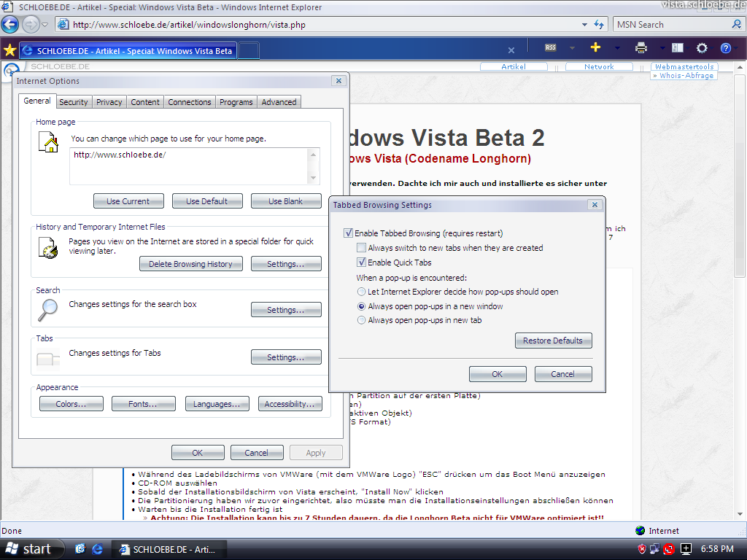Open the Print options dropdown arrow
Image resolution: width=747 pixels, height=560 pixels.
[662, 48]
